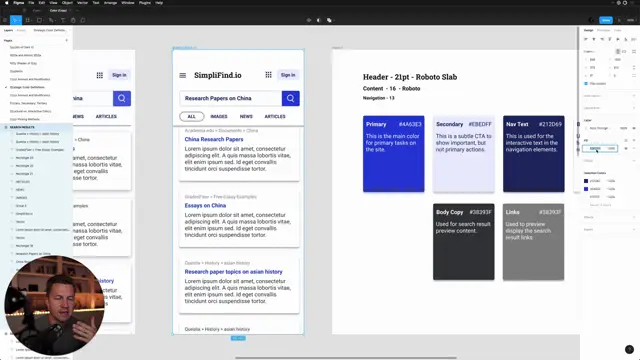
Task: Select the Comment tool
Action: coord(83,20)
